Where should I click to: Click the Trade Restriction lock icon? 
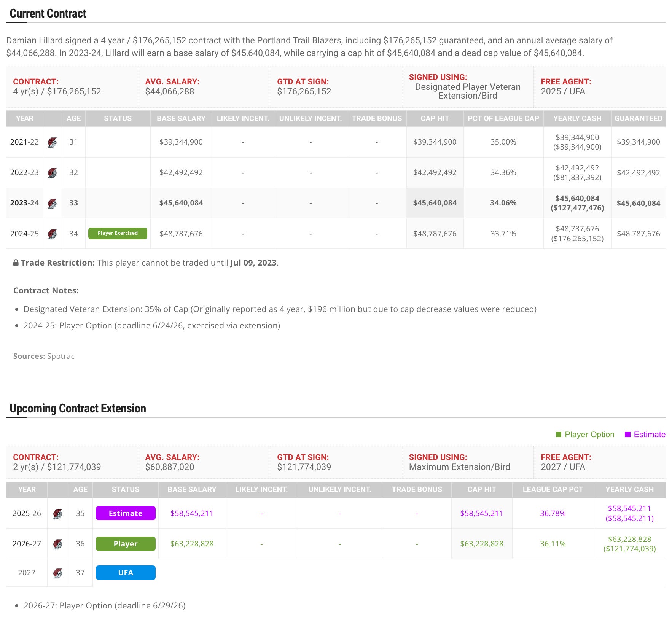[16, 263]
